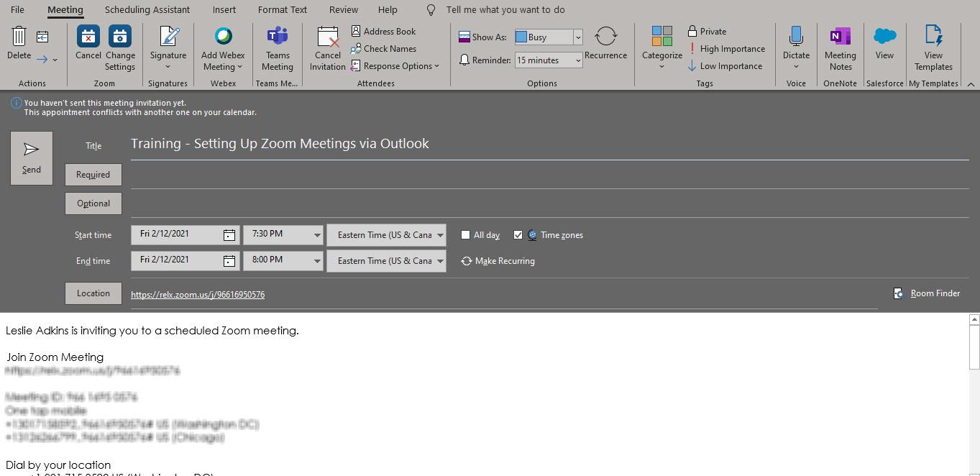Open the Start date calendar picker
The width and height of the screenshot is (980, 476).
coord(229,235)
